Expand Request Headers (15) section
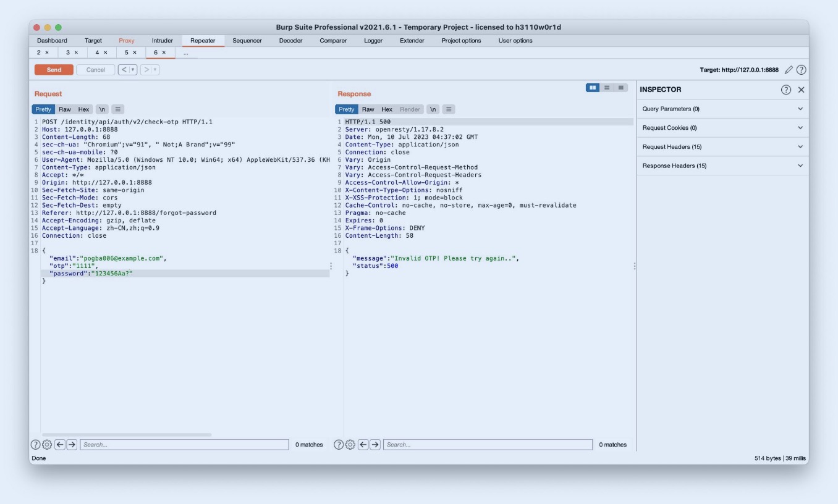838x504 pixels. [722, 147]
